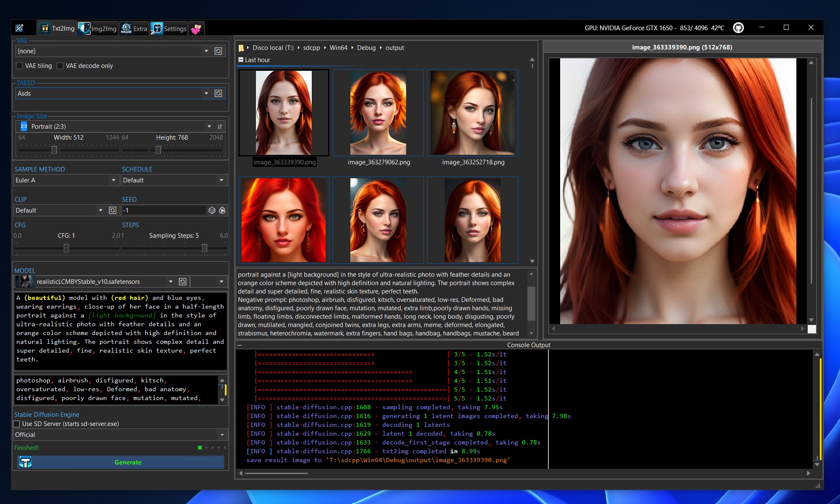Click the prompt info panel scroll down arrow
This screenshot has height=504, width=840.
click(531, 333)
